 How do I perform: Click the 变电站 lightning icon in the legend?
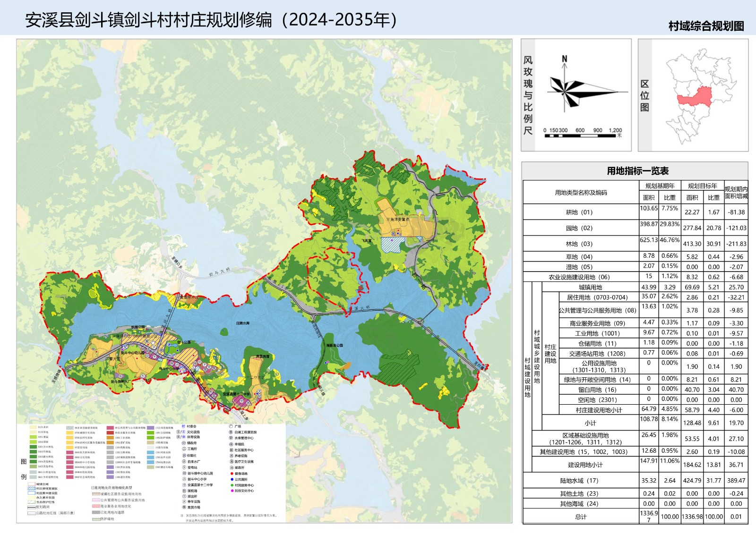[183, 467]
